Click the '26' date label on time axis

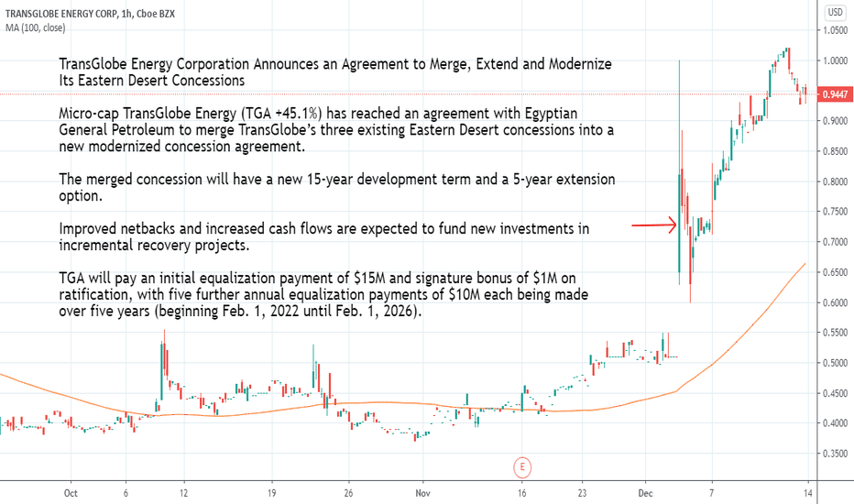pyautogui.click(x=348, y=493)
